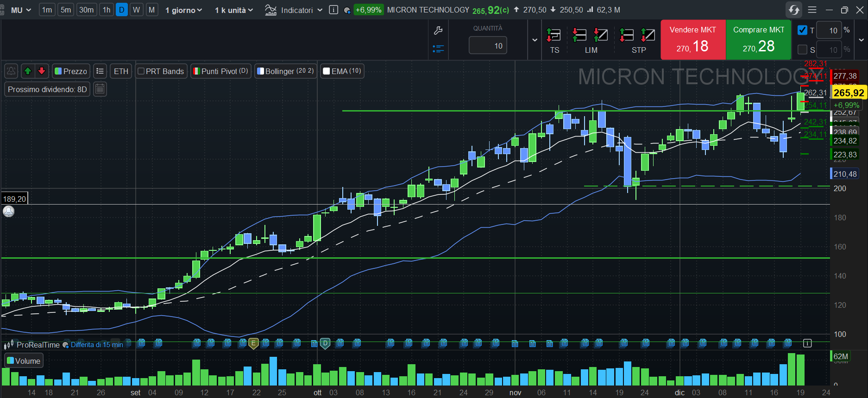Click the green up arrow buy icon

click(x=28, y=71)
